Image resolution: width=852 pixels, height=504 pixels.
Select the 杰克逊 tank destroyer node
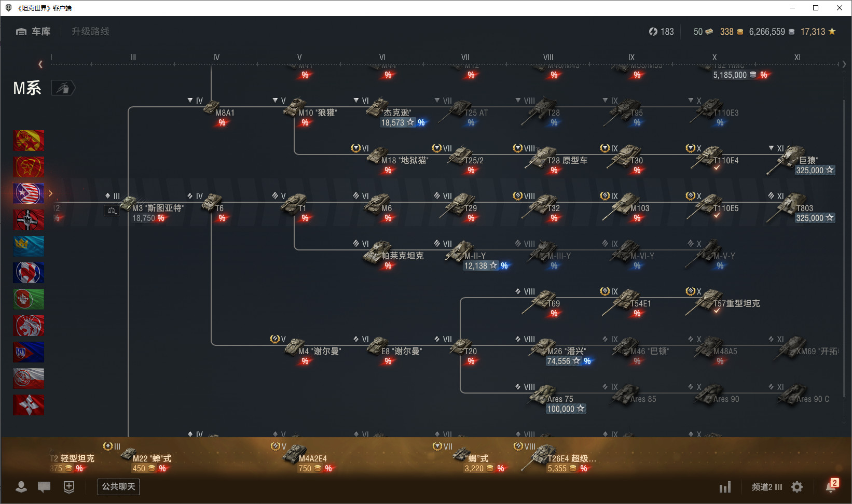392,112
